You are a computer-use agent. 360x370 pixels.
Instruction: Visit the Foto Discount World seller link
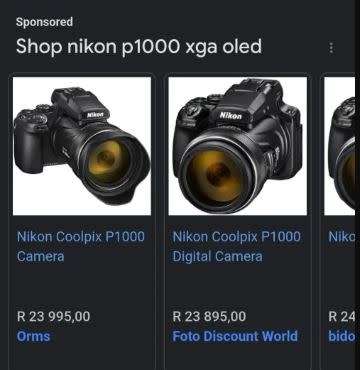tap(235, 336)
